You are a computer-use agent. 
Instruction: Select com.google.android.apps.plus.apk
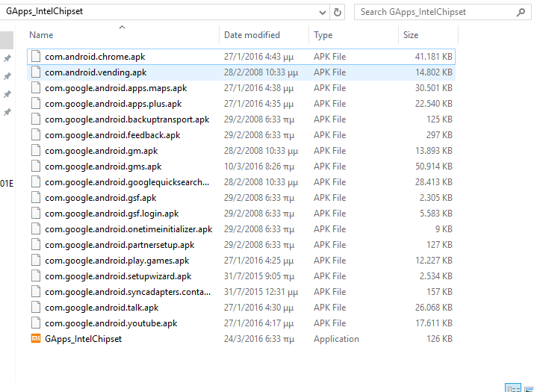114,104
